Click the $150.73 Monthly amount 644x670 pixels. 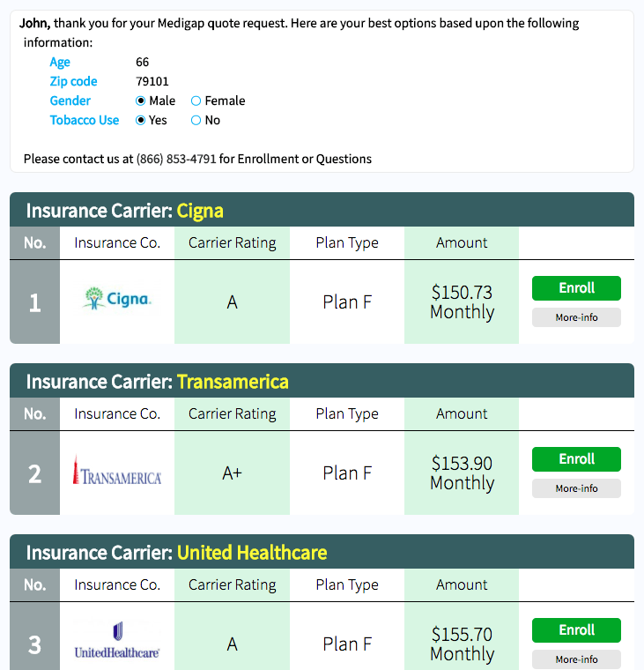[x=462, y=302]
